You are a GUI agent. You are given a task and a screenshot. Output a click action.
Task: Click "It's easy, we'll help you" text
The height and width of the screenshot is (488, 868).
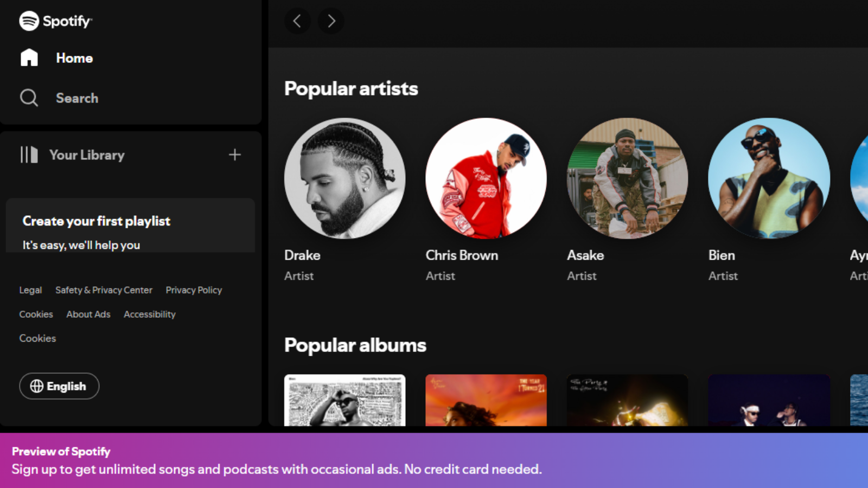click(x=81, y=245)
